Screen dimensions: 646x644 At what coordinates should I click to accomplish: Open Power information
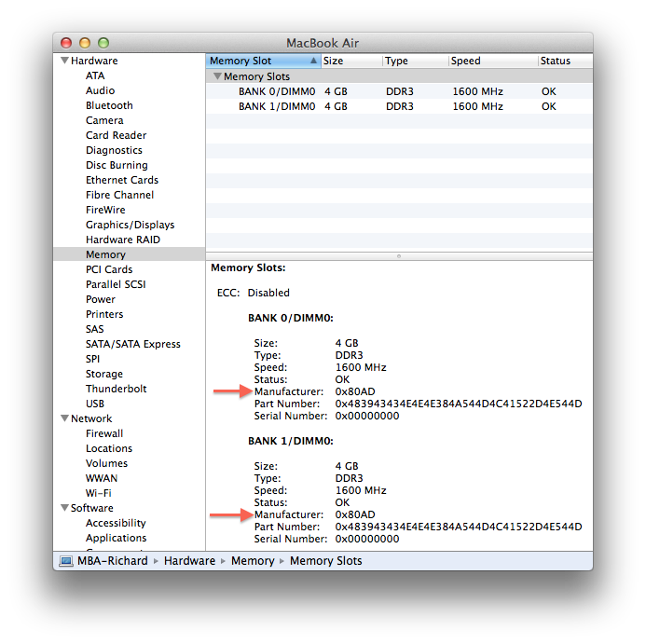[x=101, y=299]
